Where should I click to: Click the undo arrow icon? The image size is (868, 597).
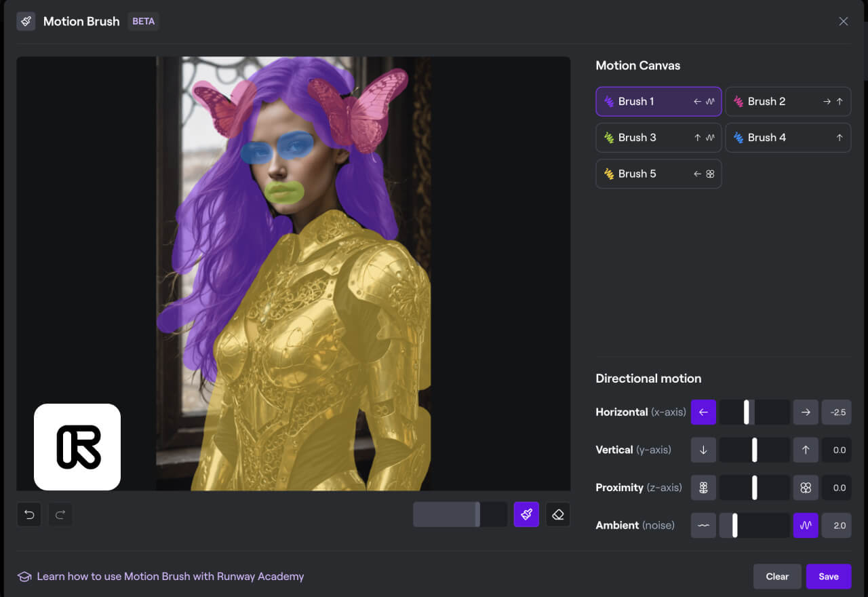(29, 515)
